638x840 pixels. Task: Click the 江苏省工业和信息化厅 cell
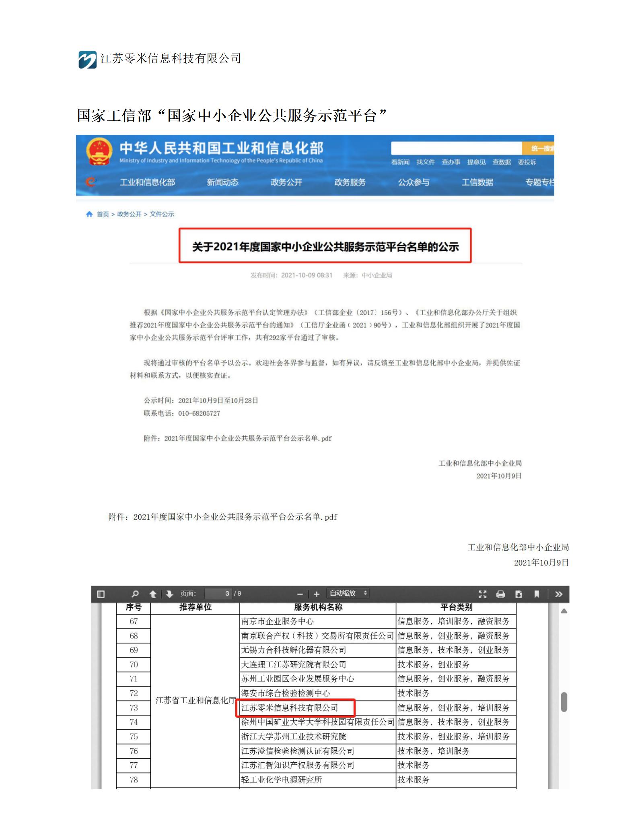point(196,700)
